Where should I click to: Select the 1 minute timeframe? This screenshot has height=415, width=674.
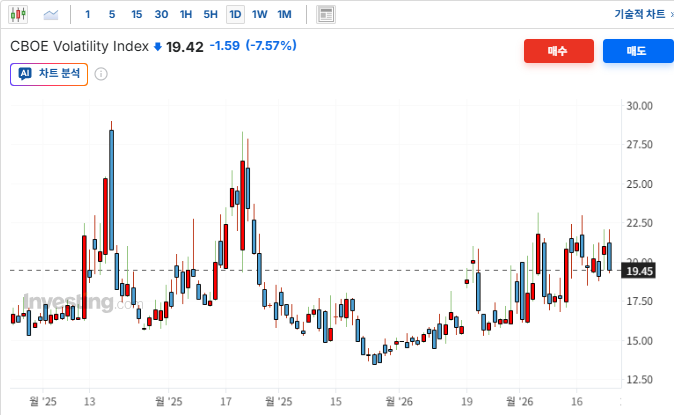(x=88, y=15)
